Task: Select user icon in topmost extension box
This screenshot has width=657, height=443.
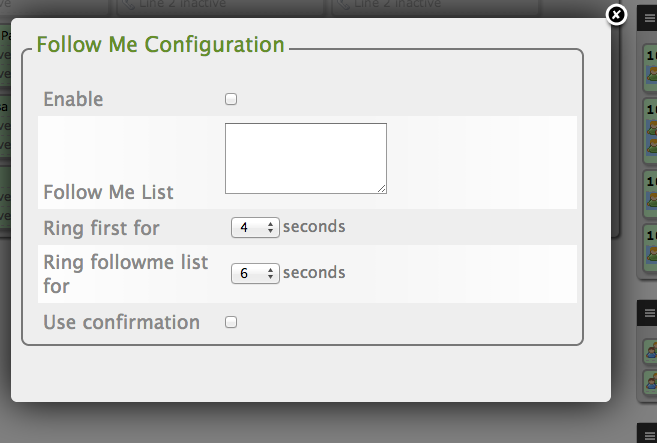Action: (x=652, y=75)
